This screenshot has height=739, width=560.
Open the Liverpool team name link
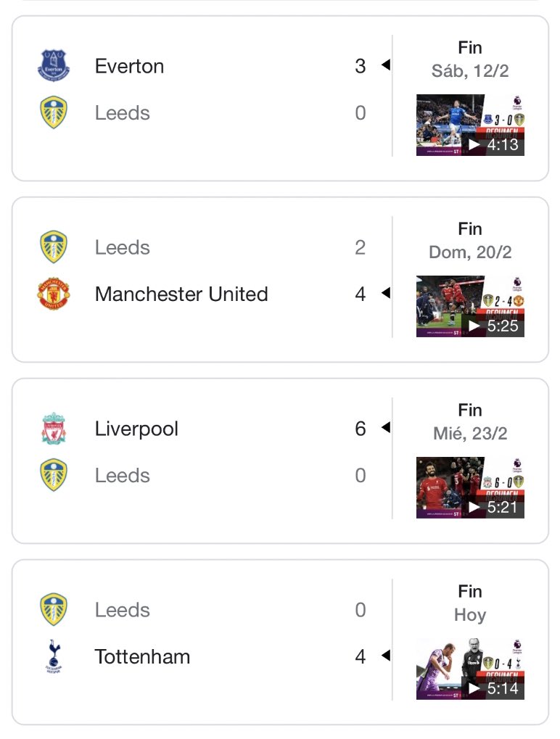pyautogui.click(x=136, y=429)
